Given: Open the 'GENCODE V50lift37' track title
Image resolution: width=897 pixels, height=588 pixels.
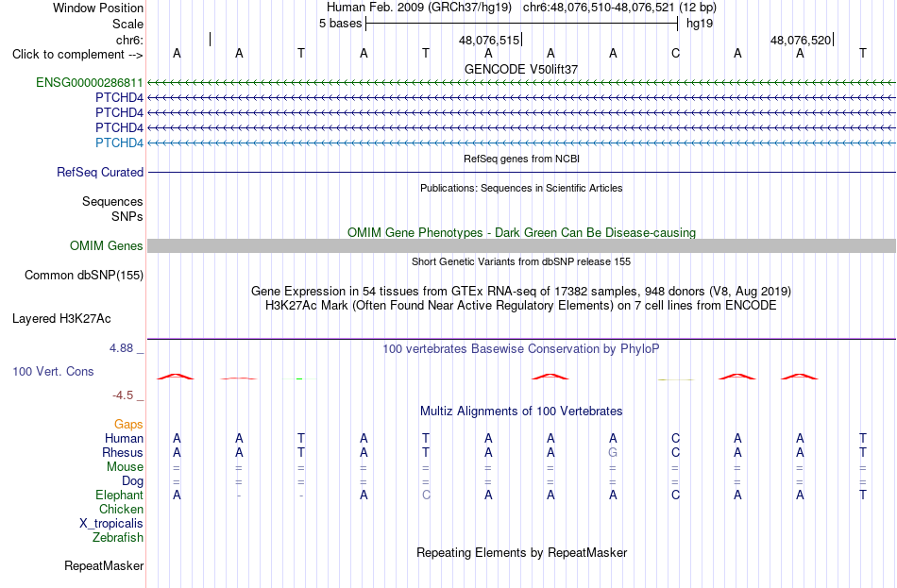Looking at the screenshot, I should pos(521,69).
